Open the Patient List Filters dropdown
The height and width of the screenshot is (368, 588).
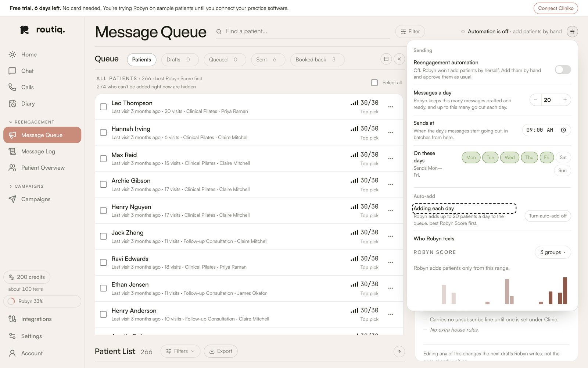[180, 351]
